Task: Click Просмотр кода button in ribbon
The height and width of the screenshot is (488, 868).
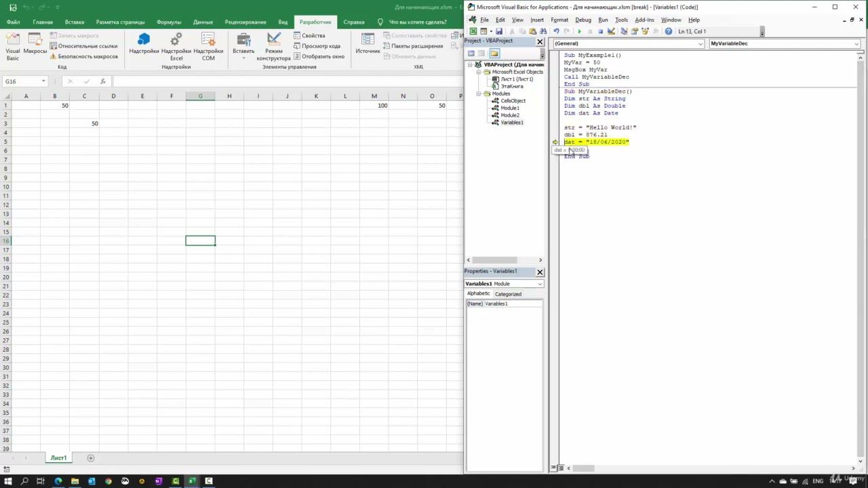Action: coord(317,46)
